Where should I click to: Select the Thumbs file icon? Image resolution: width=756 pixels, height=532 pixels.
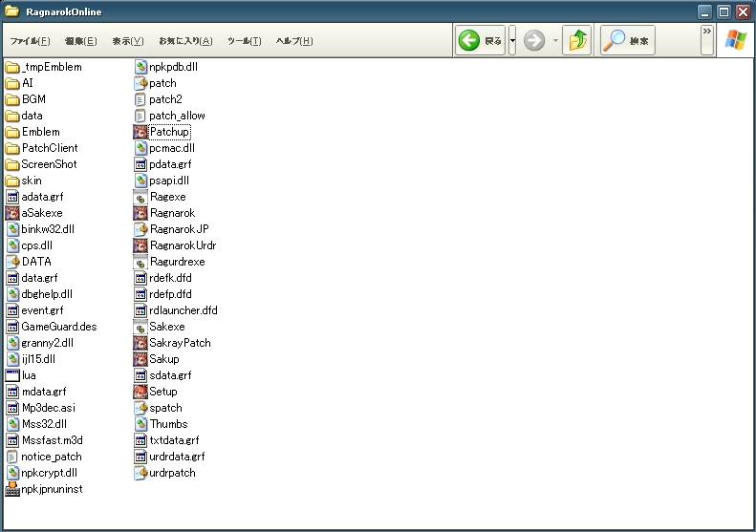(x=140, y=424)
